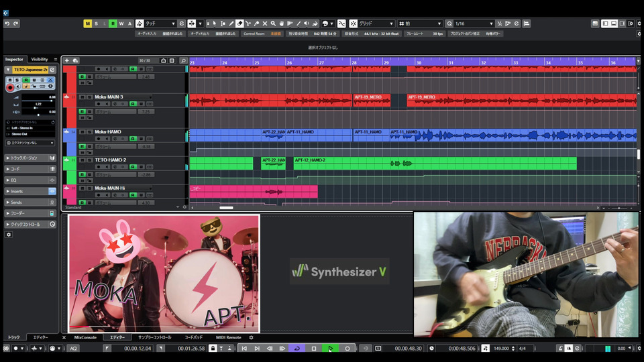Select the Range Selection tool
This screenshot has height=362, width=644.
[223, 24]
